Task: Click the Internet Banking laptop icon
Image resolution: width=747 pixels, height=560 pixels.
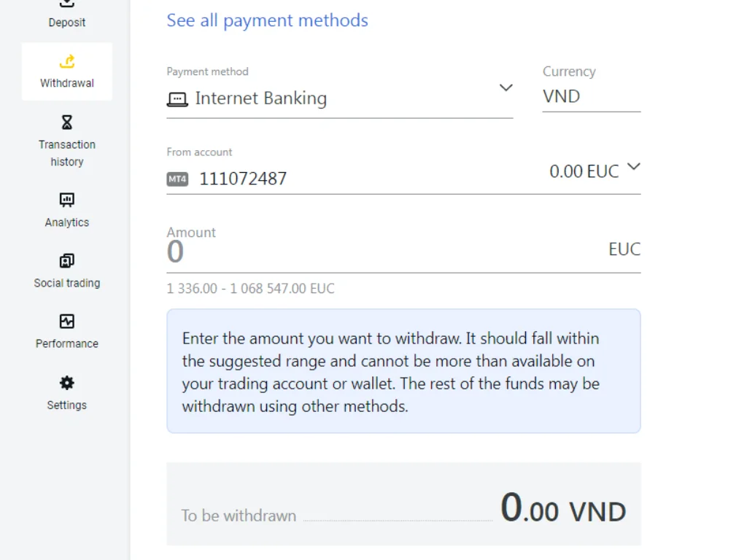Action: [x=177, y=99]
